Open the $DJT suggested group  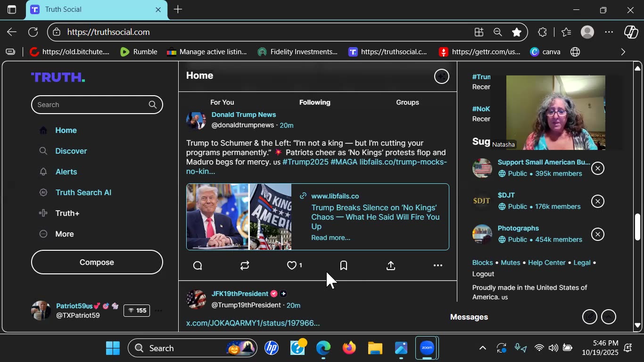point(506,195)
